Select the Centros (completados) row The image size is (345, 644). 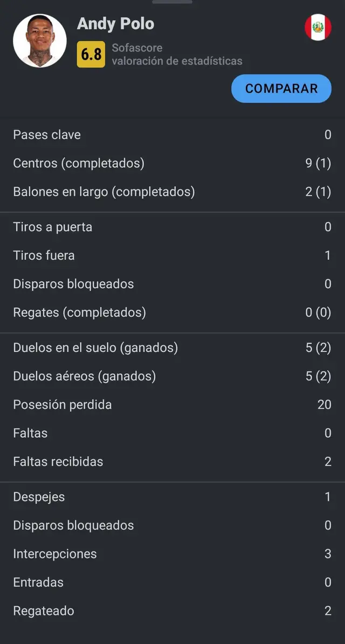(172, 163)
